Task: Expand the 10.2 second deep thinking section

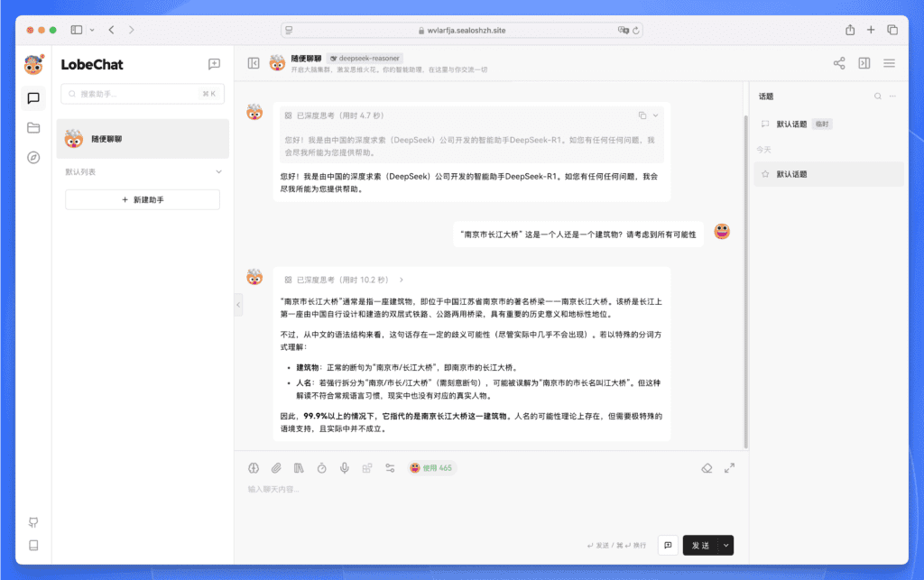Action: [402, 280]
